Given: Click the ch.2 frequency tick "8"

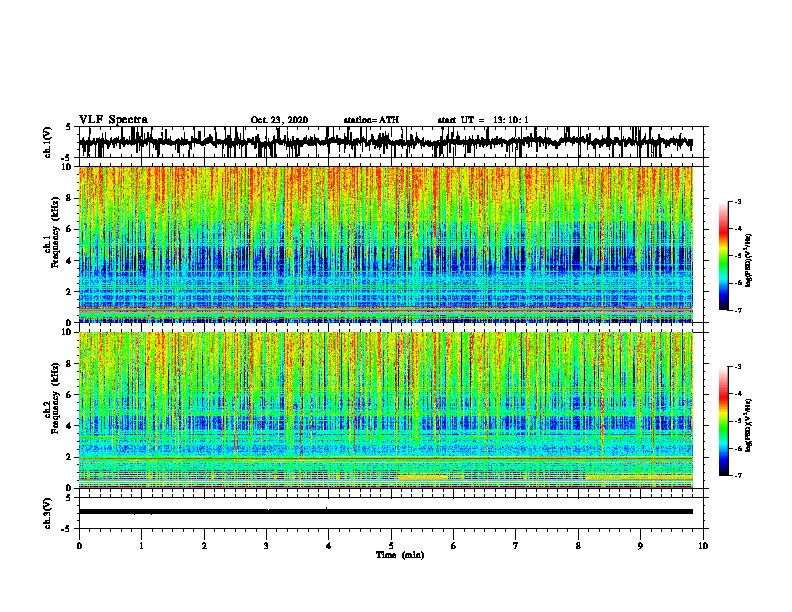Looking at the screenshot, I should [70, 364].
